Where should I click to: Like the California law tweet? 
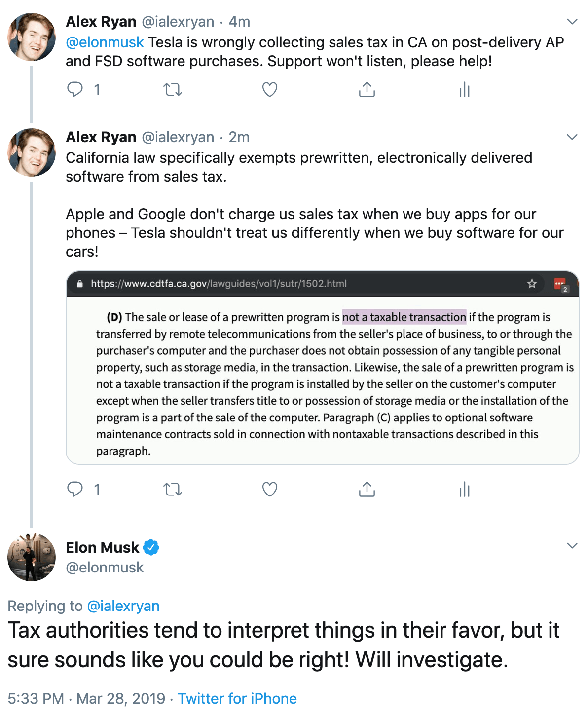[269, 489]
